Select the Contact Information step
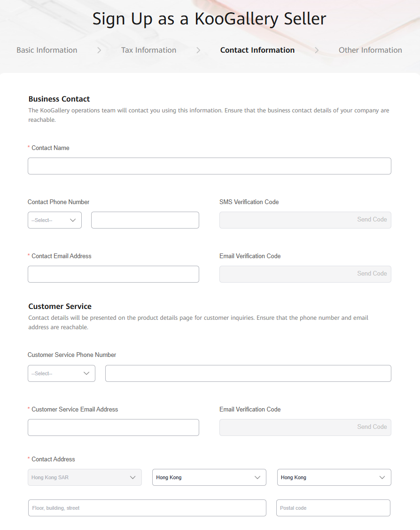Image resolution: width=420 pixels, height=530 pixels. click(x=257, y=50)
